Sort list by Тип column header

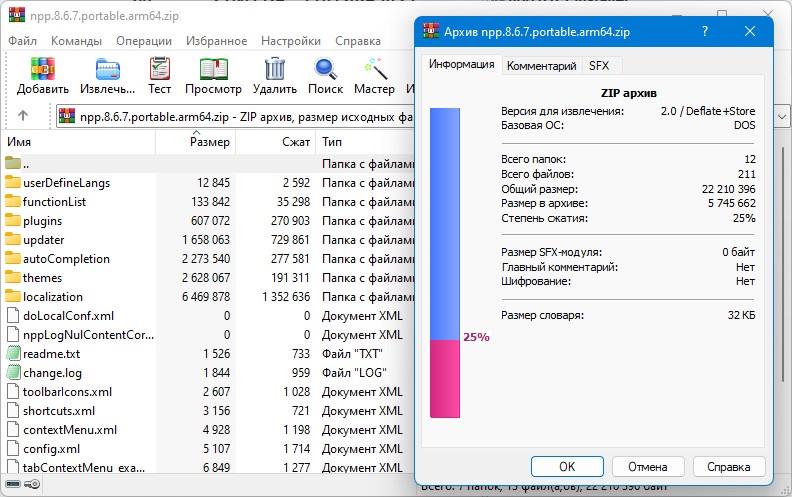tap(365, 142)
